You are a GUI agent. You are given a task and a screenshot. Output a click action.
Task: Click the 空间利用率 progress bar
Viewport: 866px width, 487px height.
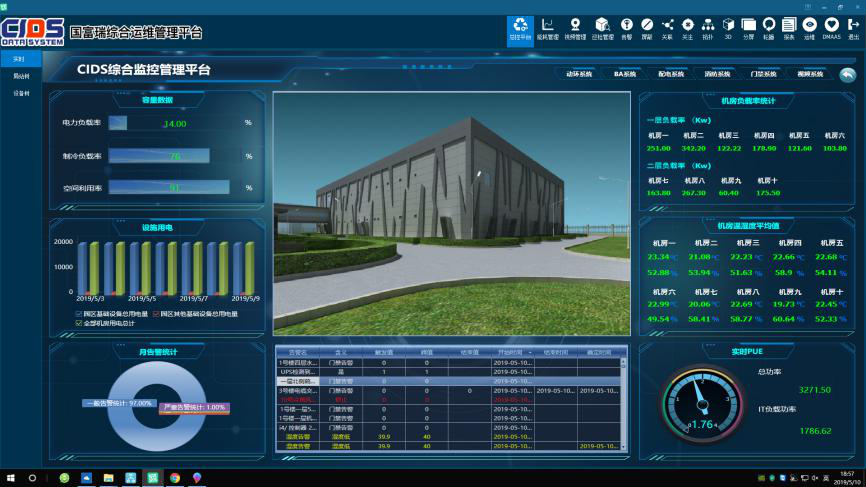[169, 187]
